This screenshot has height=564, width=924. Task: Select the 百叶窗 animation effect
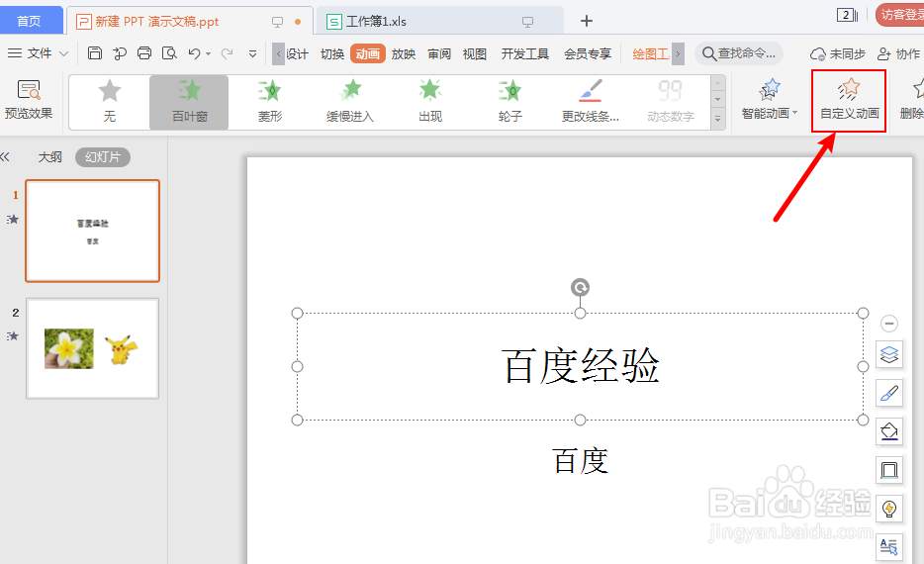190,101
